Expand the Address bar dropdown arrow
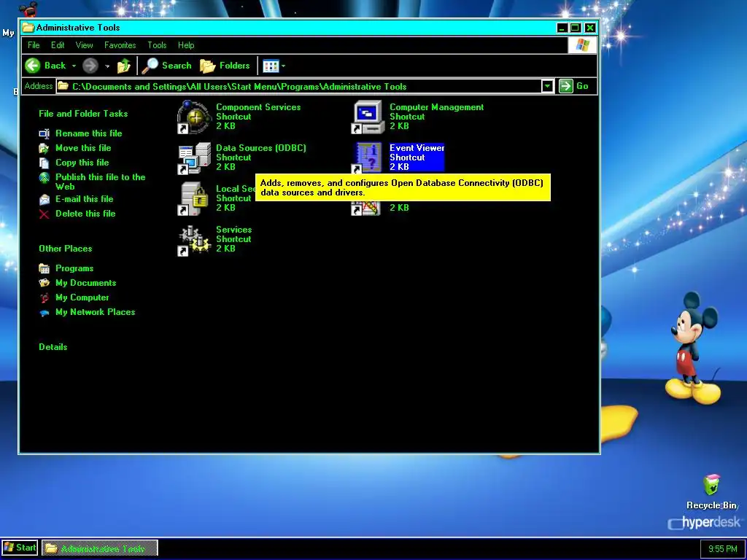The image size is (747, 560). [x=547, y=86]
